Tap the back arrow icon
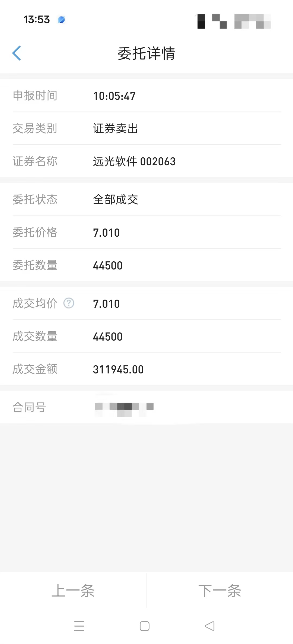The width and height of the screenshot is (293, 644). [17, 53]
